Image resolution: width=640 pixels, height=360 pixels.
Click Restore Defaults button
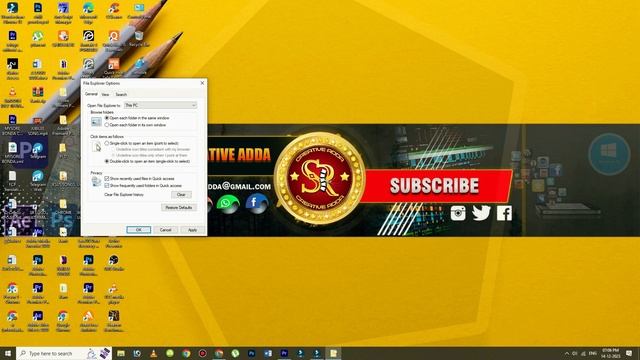coord(179,207)
